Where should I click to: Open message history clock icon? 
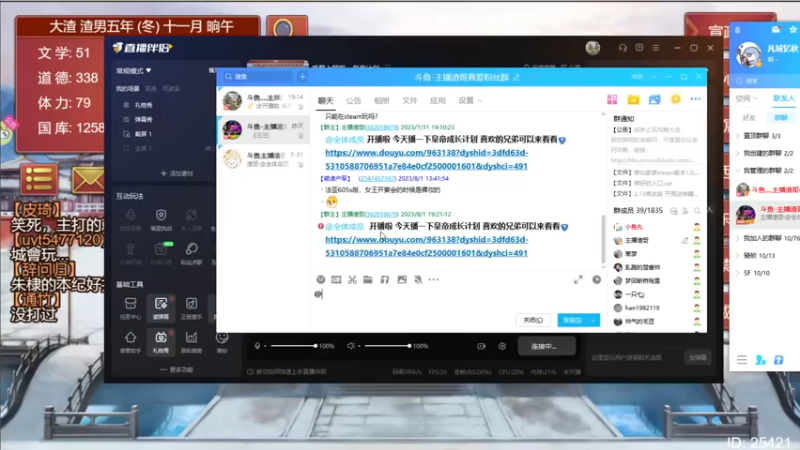pos(596,280)
